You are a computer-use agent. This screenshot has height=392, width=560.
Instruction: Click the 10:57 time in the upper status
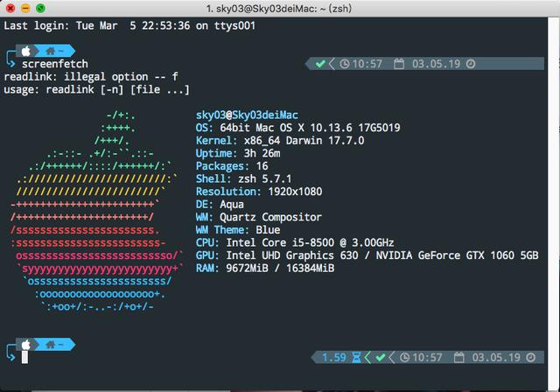[367, 64]
